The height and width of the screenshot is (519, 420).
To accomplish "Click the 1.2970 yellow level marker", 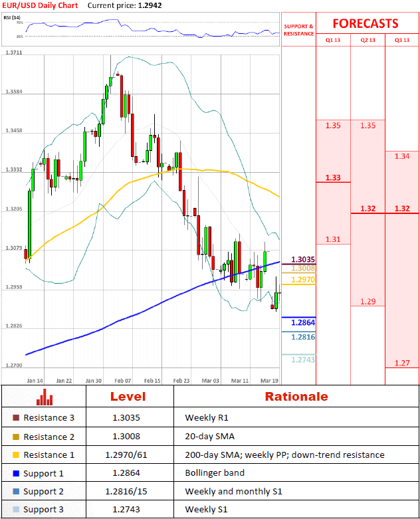I will (x=303, y=280).
